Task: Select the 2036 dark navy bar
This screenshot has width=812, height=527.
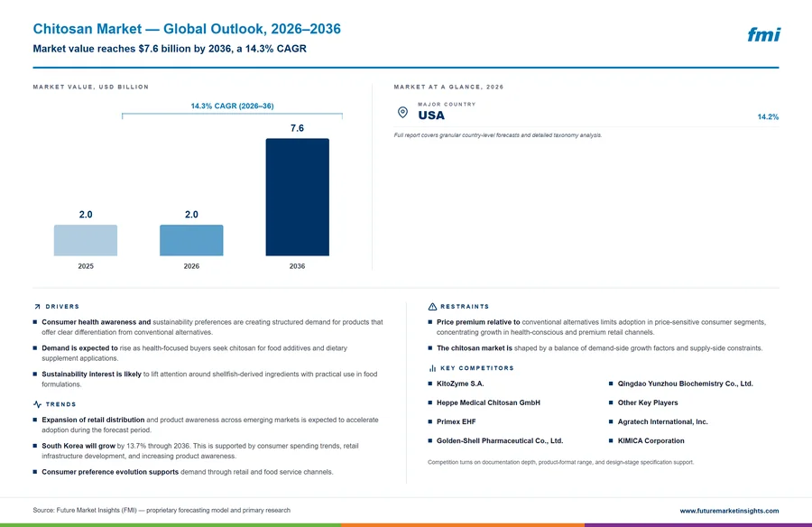Action: point(297,197)
